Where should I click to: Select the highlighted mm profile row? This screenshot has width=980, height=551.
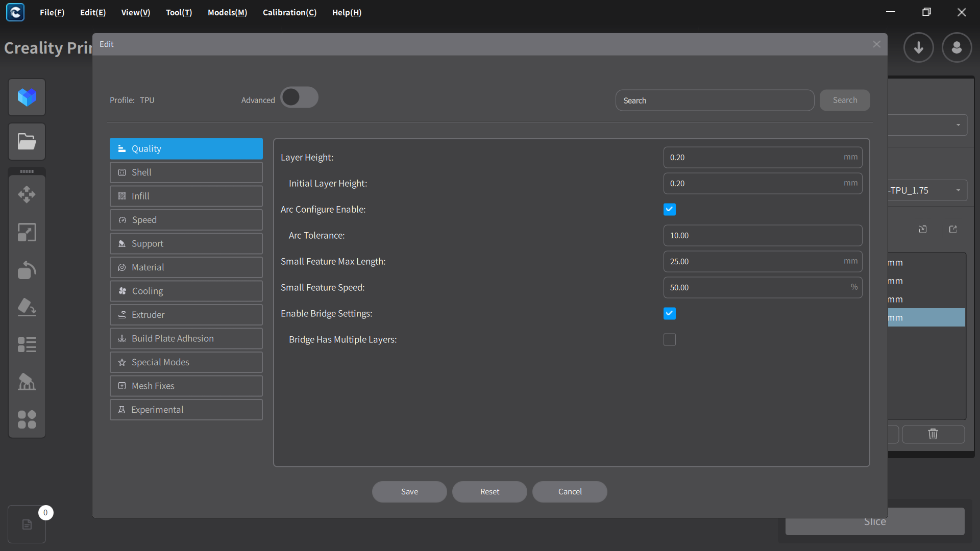[x=926, y=317]
